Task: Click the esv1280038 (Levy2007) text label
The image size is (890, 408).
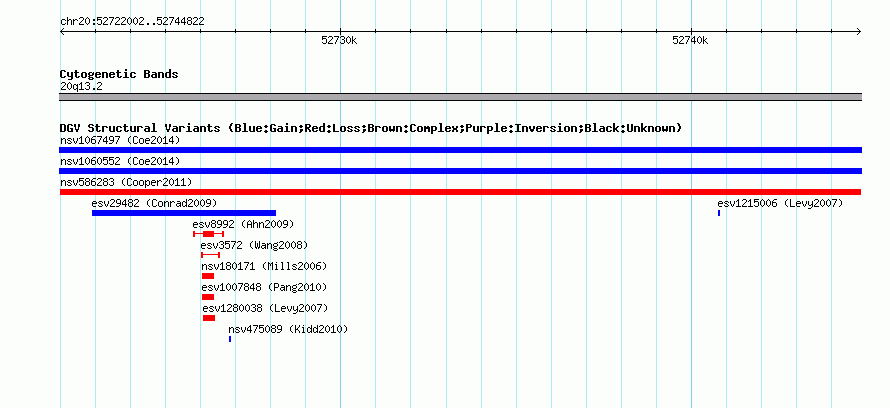Action: pyautogui.click(x=266, y=308)
